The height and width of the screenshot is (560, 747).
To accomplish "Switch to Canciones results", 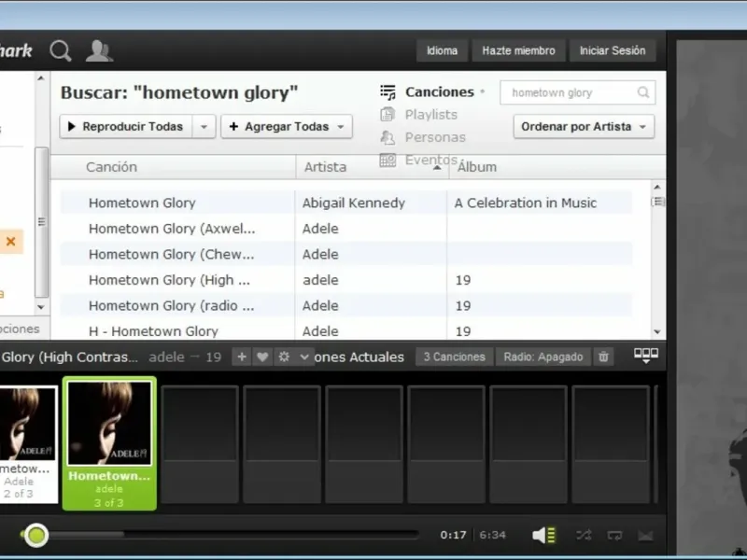I will coord(439,91).
